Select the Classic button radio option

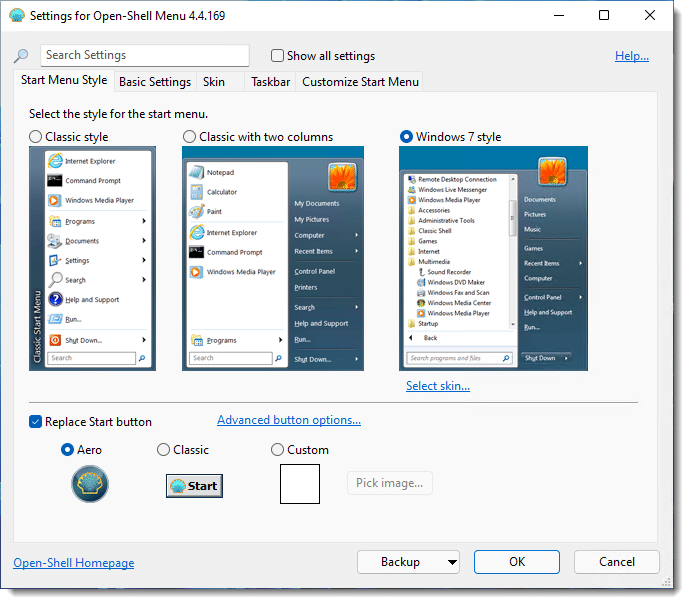pyautogui.click(x=163, y=449)
